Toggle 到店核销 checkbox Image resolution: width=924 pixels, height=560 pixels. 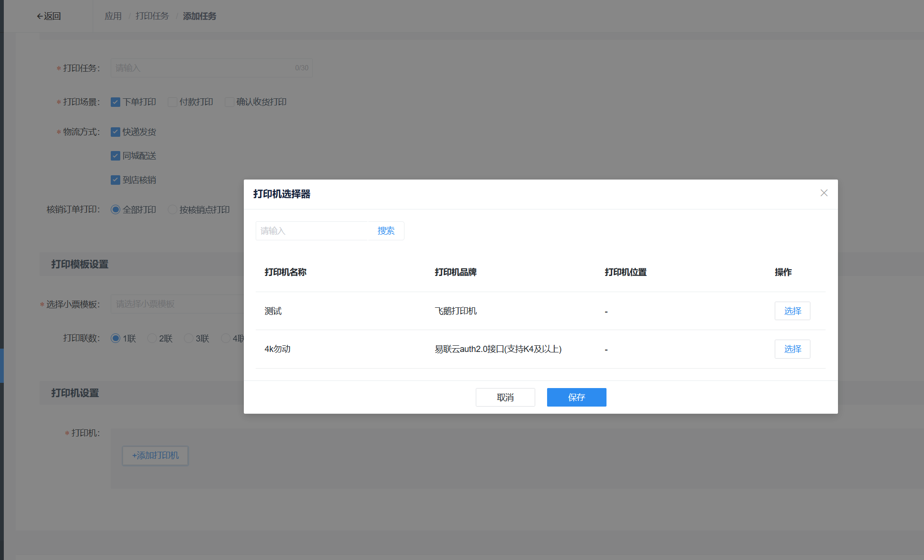115,180
